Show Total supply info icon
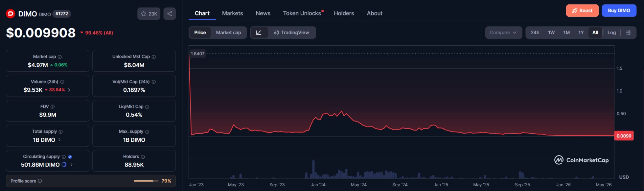The image size is (644, 191). (x=61, y=132)
